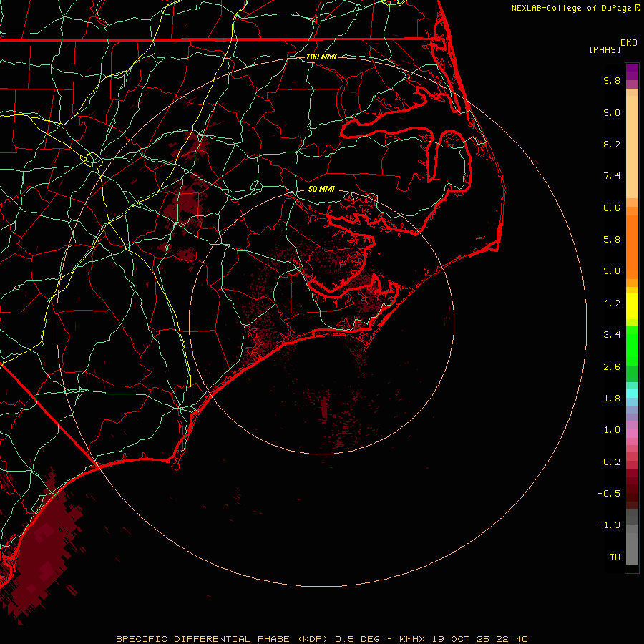Click the 5.0 scale value

(x=612, y=271)
